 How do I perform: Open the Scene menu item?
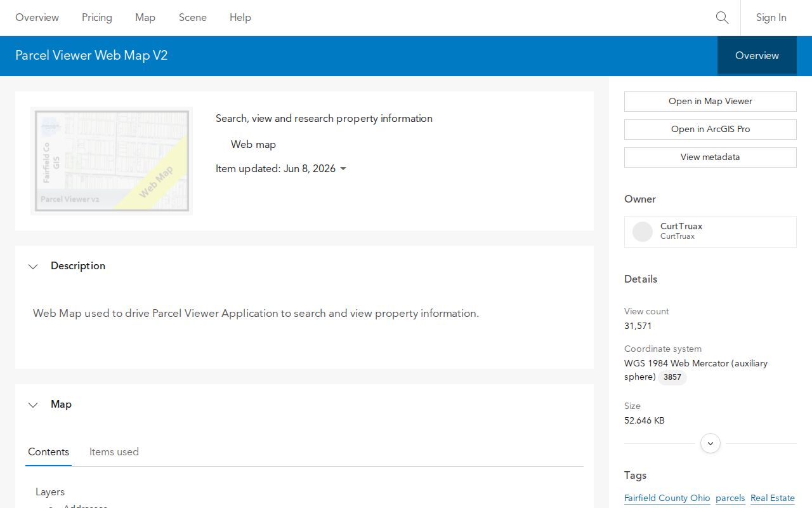tap(193, 18)
